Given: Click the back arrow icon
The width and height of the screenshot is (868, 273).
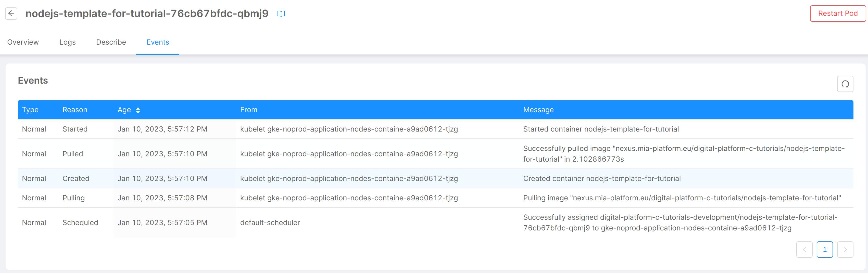Looking at the screenshot, I should click(11, 14).
